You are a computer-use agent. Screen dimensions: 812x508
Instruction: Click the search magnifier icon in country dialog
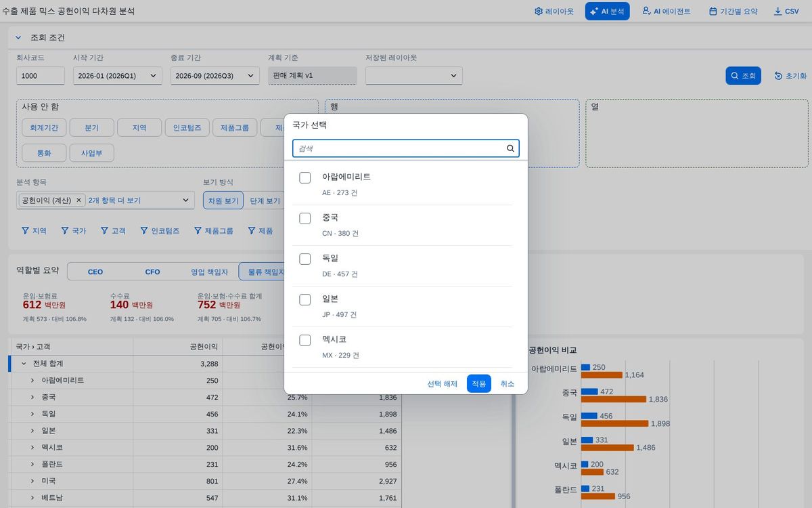point(511,148)
